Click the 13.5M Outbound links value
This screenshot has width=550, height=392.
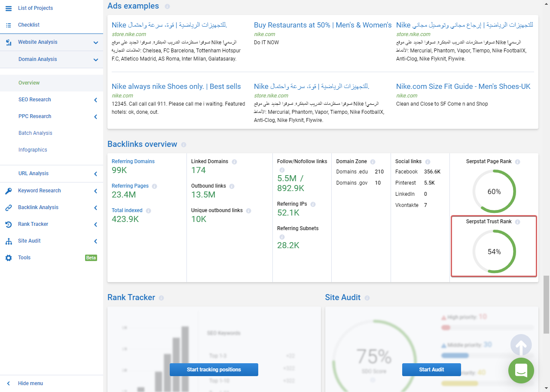tap(203, 195)
